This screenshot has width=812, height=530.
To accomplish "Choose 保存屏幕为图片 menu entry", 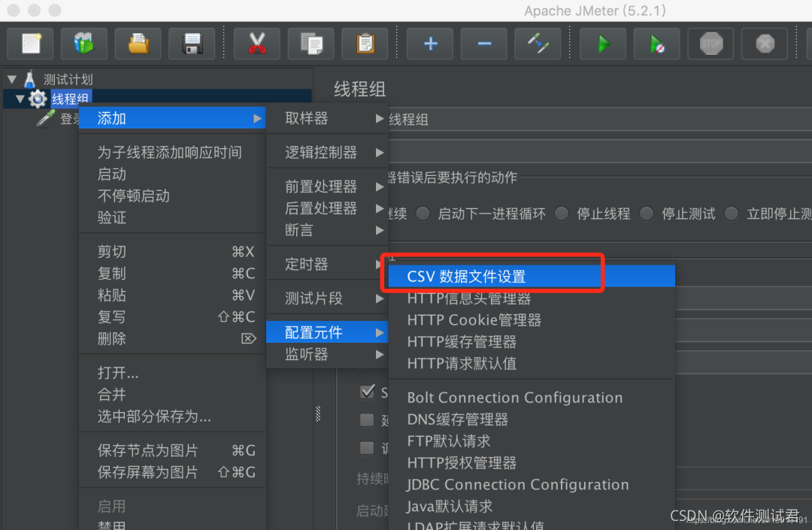I will [172, 472].
